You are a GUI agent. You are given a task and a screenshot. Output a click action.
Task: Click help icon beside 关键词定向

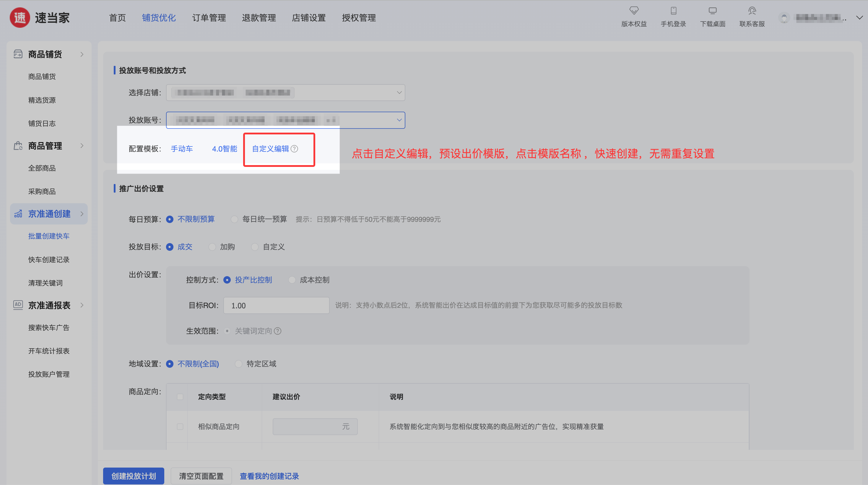tap(278, 331)
